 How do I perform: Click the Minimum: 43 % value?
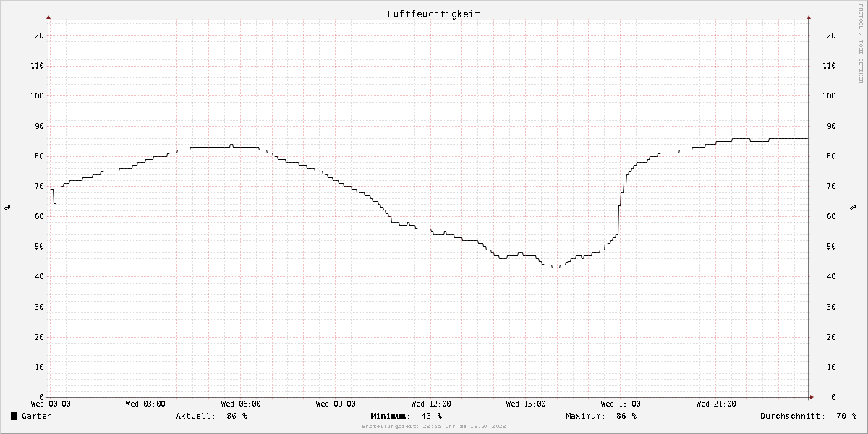click(406, 416)
